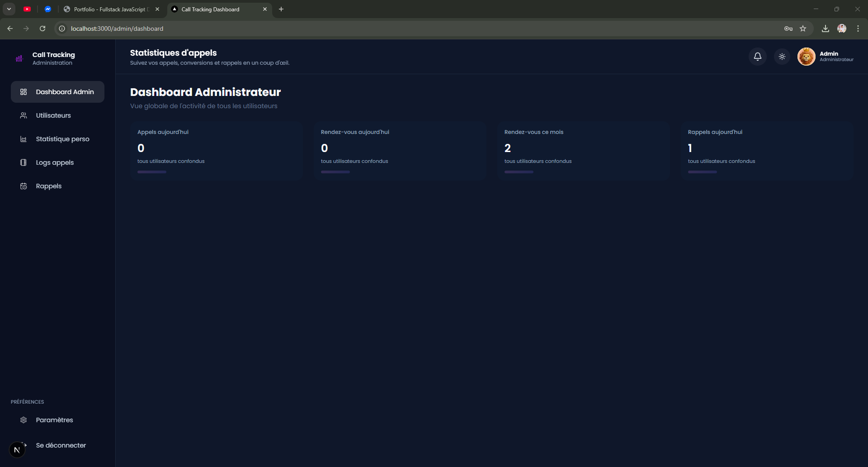Open Chrome three-dot menu
Image resolution: width=868 pixels, height=467 pixels.
[858, 29]
